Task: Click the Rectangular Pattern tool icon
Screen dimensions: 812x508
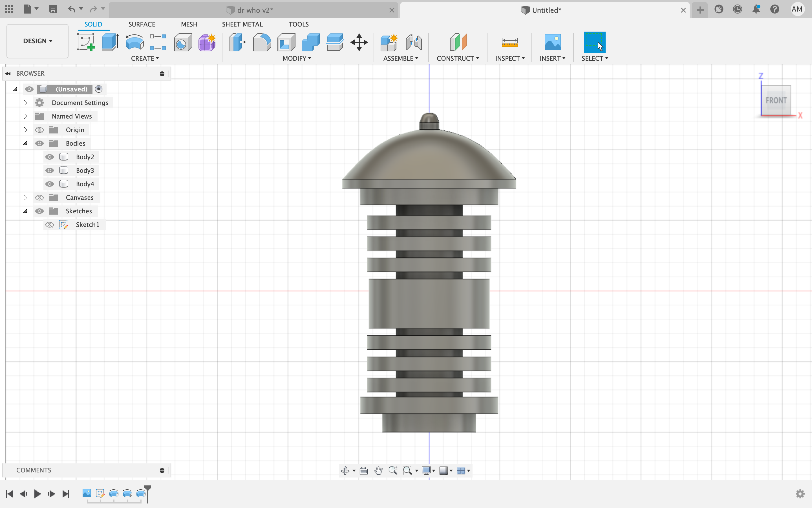Action: (158, 42)
